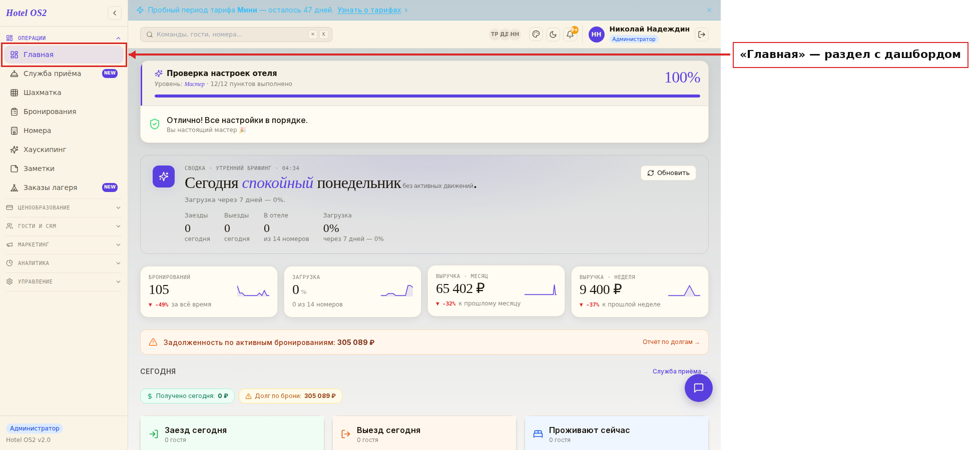The image size is (980, 450).
Task: Collapse the sidebar with the chevron button
Action: tap(115, 13)
